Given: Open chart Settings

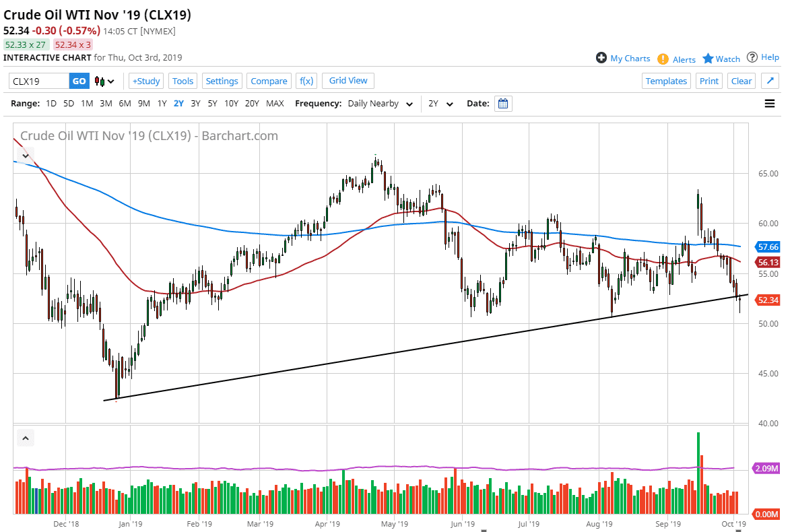Looking at the screenshot, I should click(222, 80).
